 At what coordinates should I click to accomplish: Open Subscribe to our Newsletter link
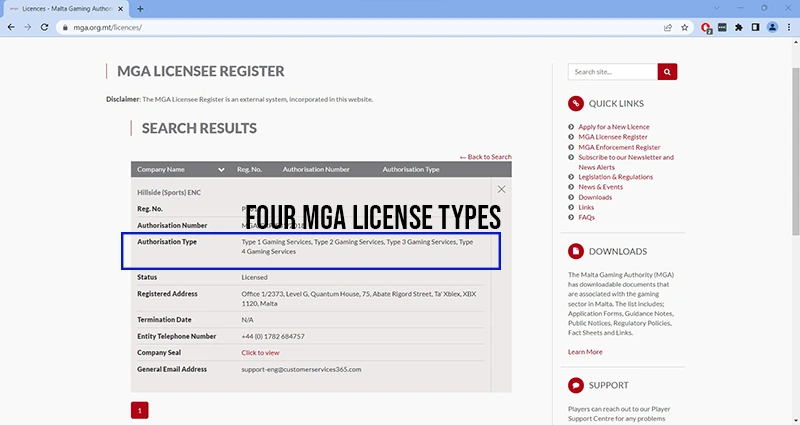pos(626,162)
